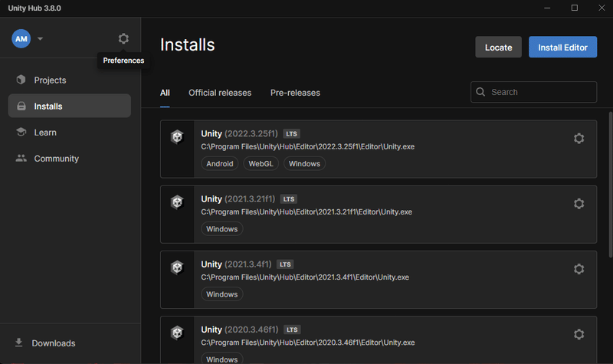This screenshot has height=364, width=613.
Task: Go to the Learn section
Action: pos(69,132)
